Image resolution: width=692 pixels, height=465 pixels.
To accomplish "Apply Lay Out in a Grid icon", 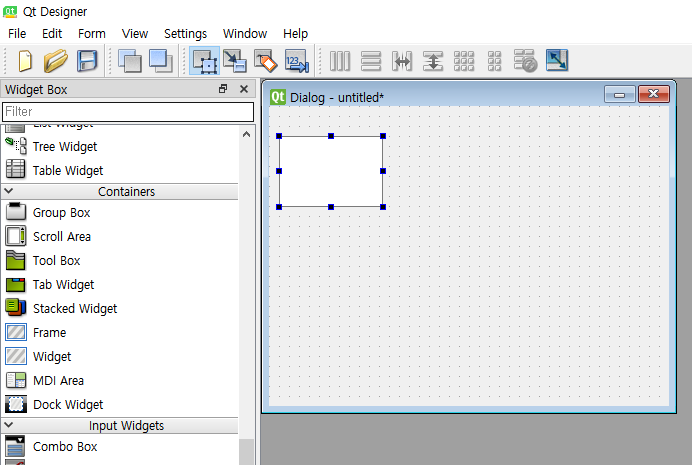I will point(464,60).
